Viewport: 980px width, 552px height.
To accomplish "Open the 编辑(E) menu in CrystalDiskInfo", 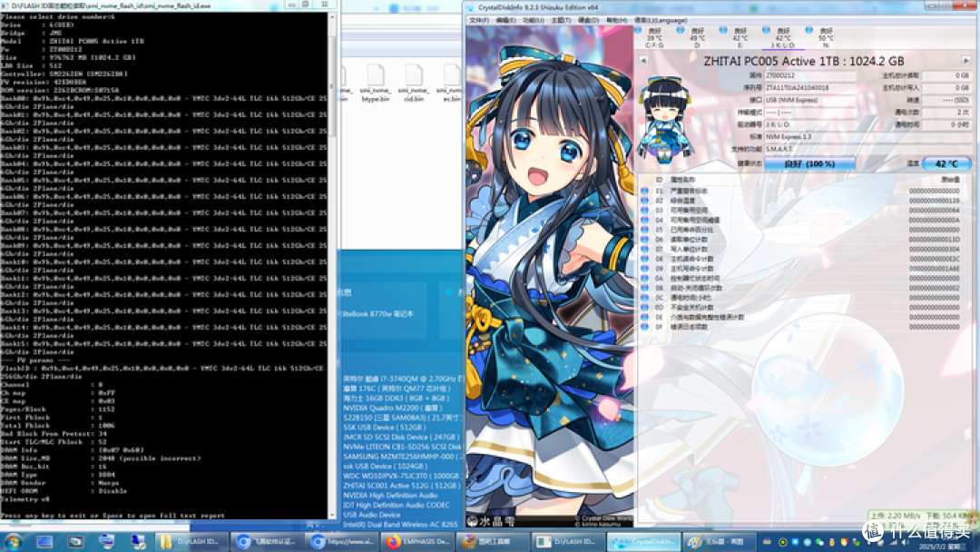I will [x=505, y=21].
